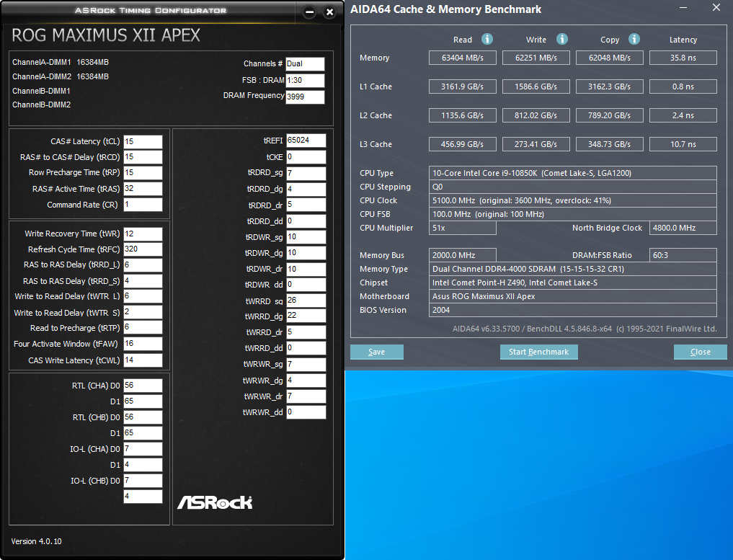Click the Close button in AIDA64
Screen dimensions: 733x560
701,352
